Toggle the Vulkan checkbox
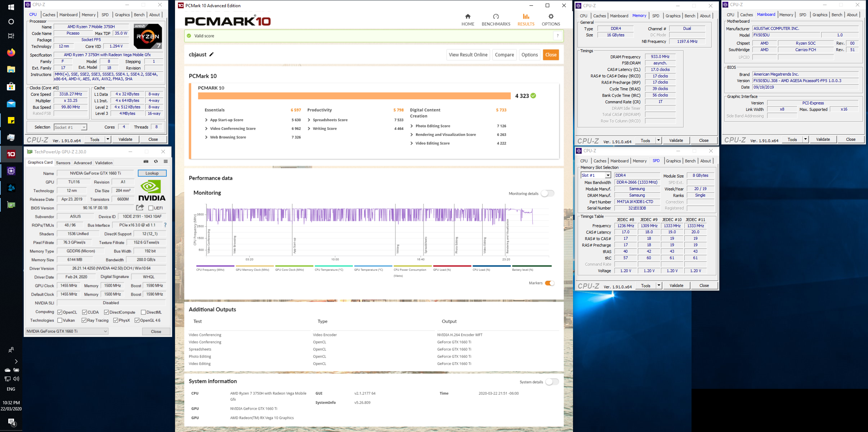The image size is (868, 432). pyautogui.click(x=60, y=320)
